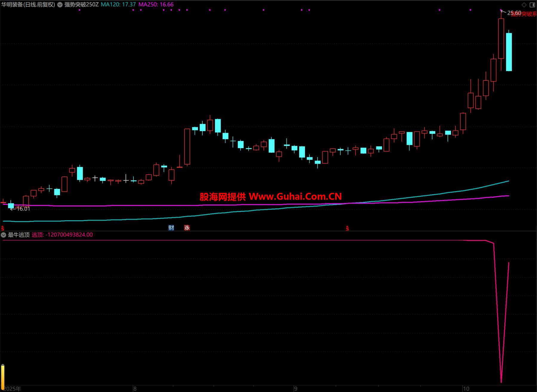537x392 pixels.
Task: Click the month 10 marker on time axis
Action: click(x=466, y=389)
